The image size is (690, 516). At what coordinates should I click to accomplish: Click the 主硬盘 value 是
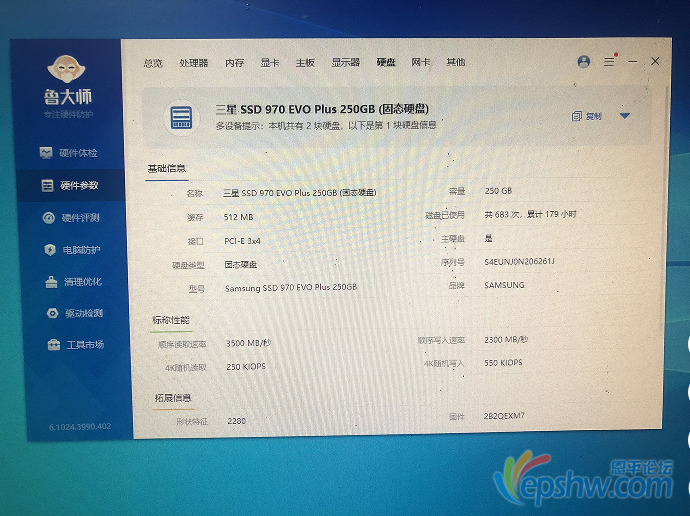pyautogui.click(x=488, y=238)
